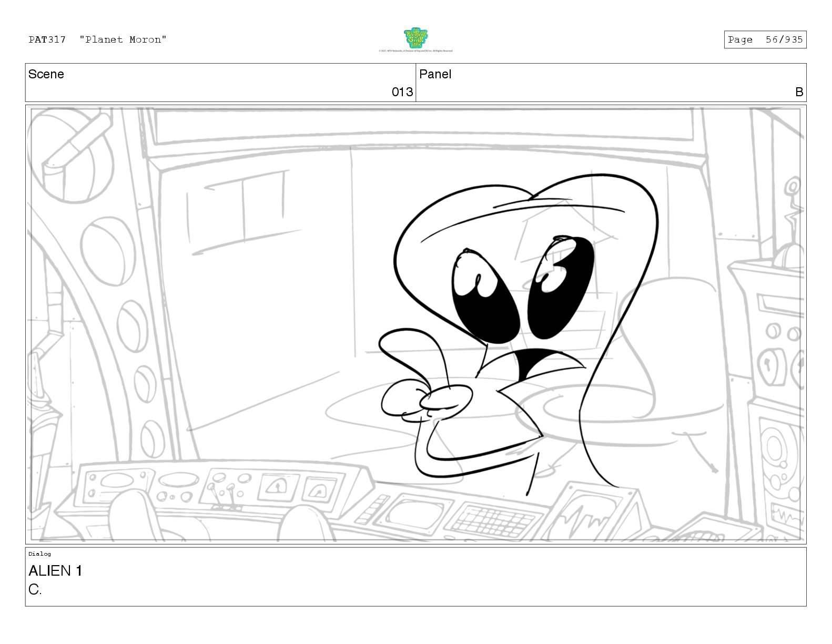
Task: Click the Panel label
Action: pos(435,74)
